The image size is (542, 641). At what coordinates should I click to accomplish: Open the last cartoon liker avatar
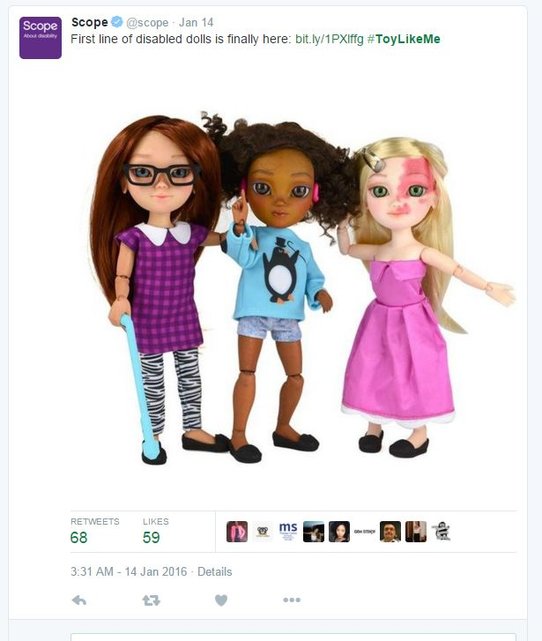441,531
